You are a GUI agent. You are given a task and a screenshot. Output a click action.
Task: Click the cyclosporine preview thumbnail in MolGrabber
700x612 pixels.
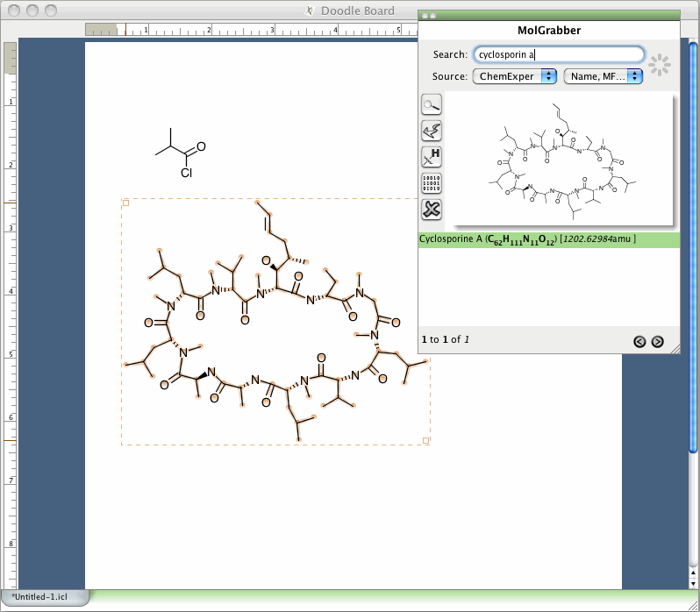(558, 160)
